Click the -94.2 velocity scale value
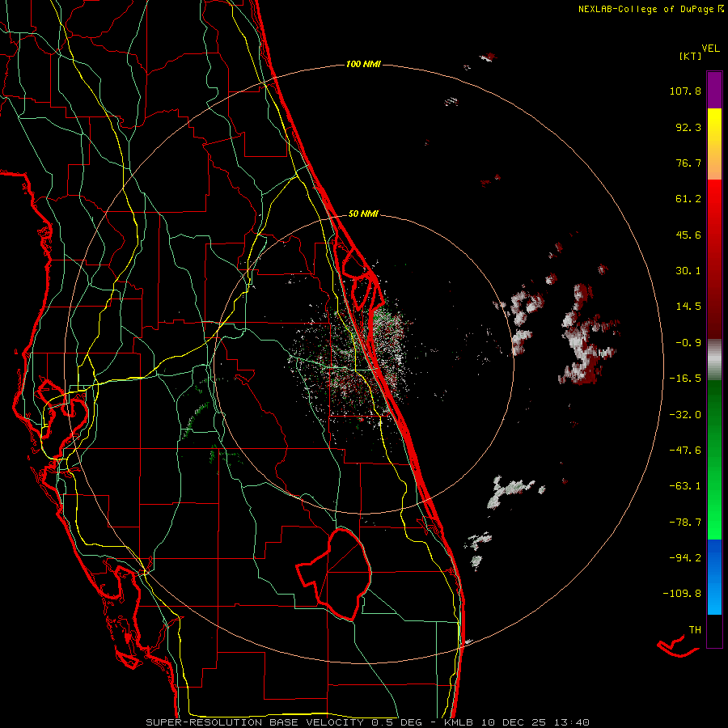728x728 pixels. (685, 557)
